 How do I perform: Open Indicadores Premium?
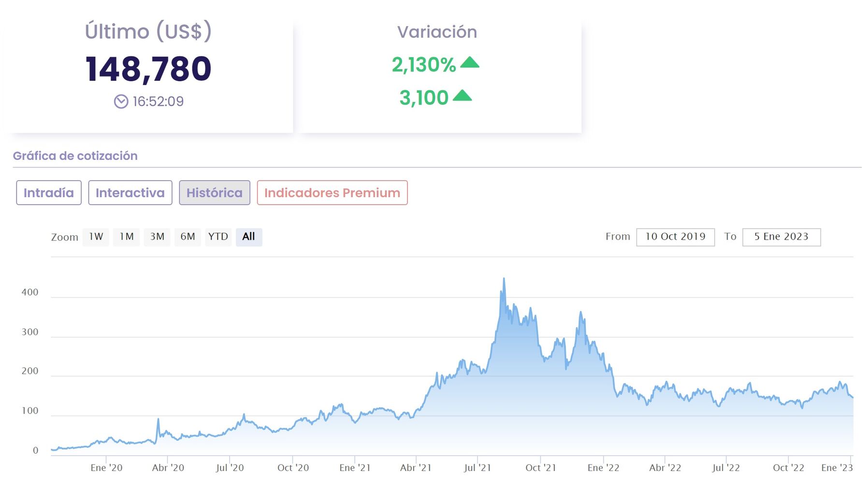[332, 193]
